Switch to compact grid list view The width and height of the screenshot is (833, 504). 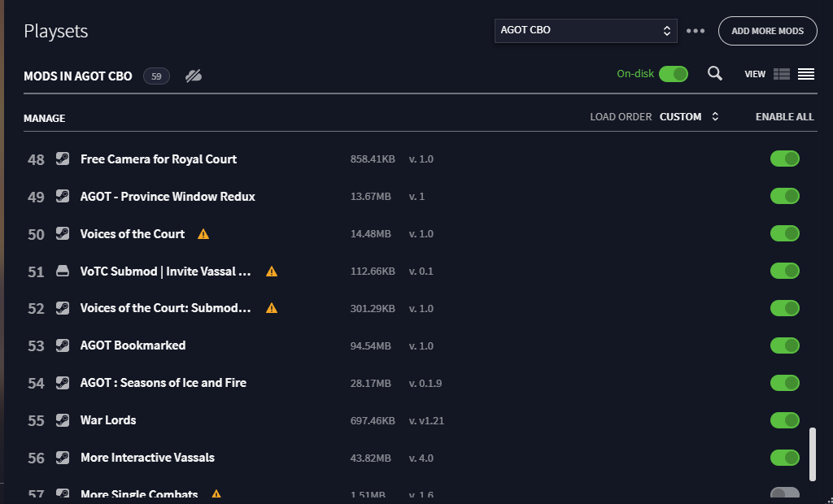pyautogui.click(x=782, y=74)
